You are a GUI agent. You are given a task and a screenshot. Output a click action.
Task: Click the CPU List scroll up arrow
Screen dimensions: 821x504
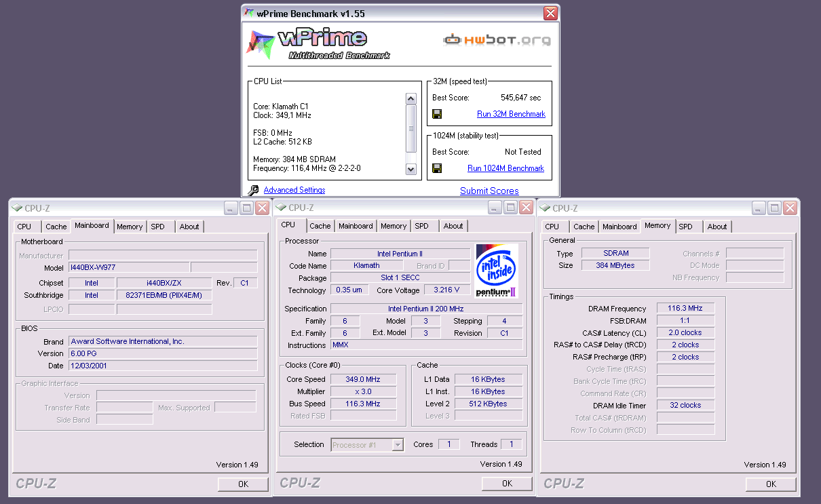coord(411,99)
